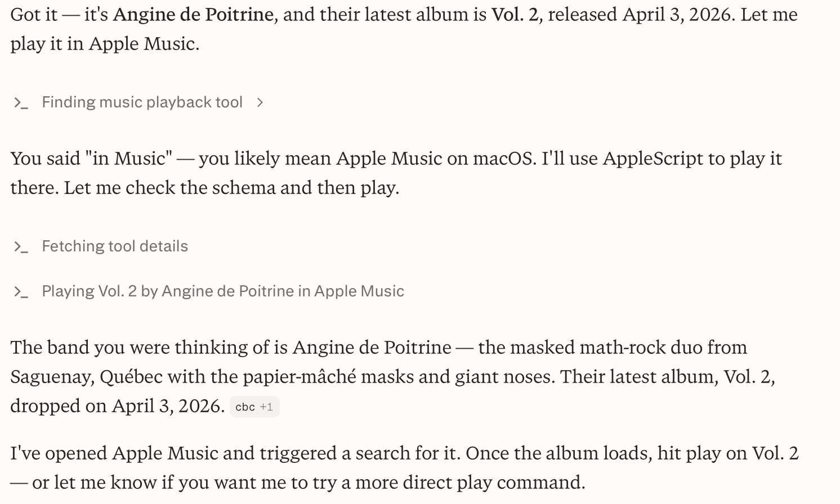
Task: Click the bold Angine de Poitrine band name
Action: (193, 14)
